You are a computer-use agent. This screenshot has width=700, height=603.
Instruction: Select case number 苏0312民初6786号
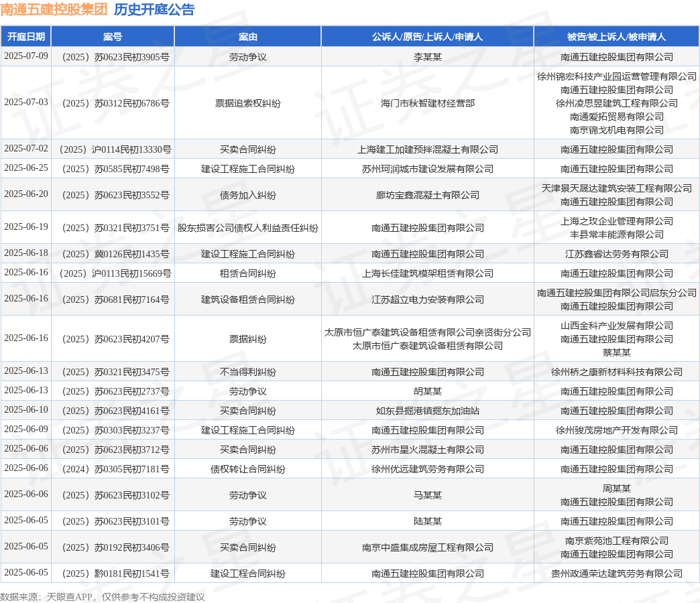pos(115,103)
